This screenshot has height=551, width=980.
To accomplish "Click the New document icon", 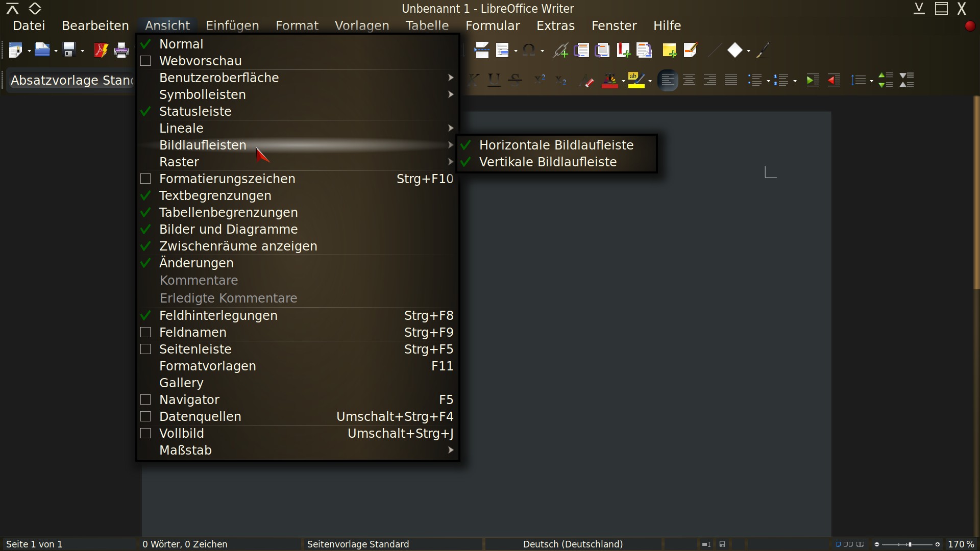I will click(15, 50).
